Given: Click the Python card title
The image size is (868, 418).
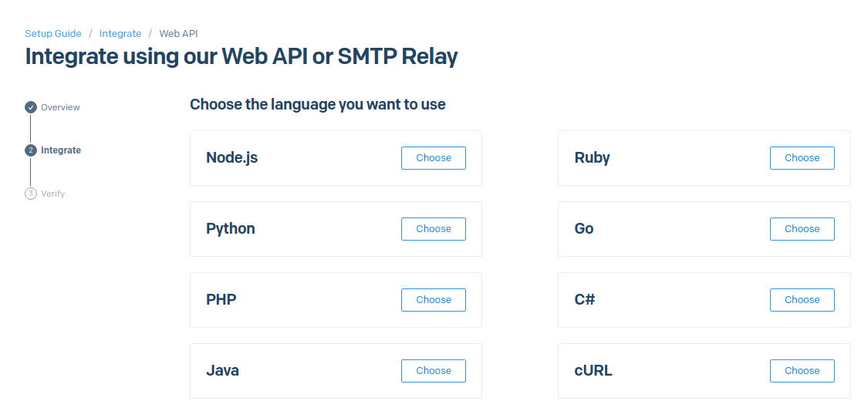Looking at the screenshot, I should click(230, 229).
